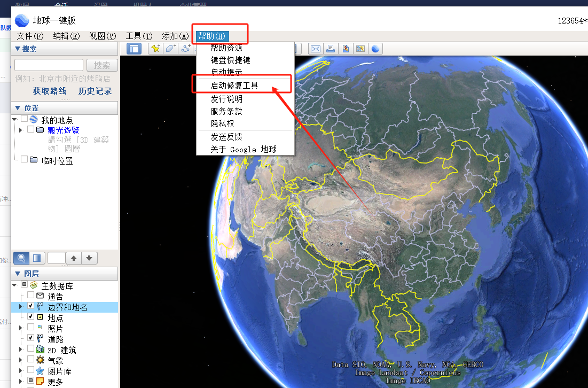Image resolution: width=588 pixels, height=388 pixels.
Task: Expand the 觀光游覽 folder node
Action: [21, 130]
